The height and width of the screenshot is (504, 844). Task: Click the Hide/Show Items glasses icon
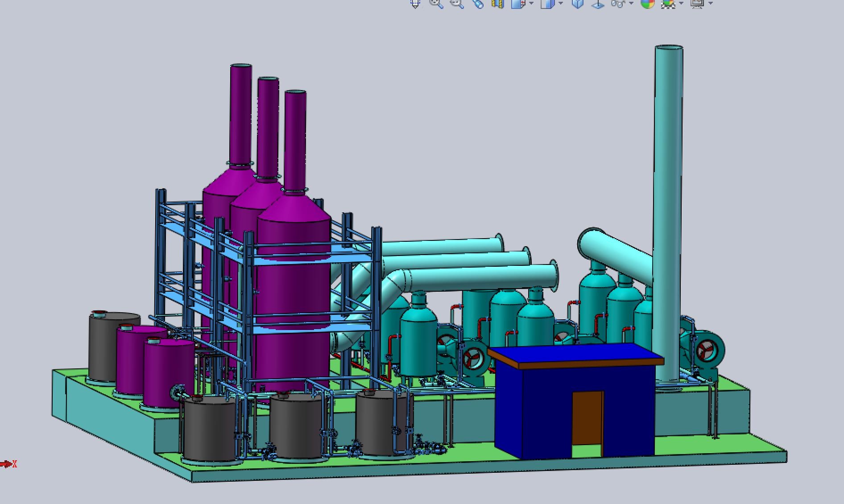[618, 4]
